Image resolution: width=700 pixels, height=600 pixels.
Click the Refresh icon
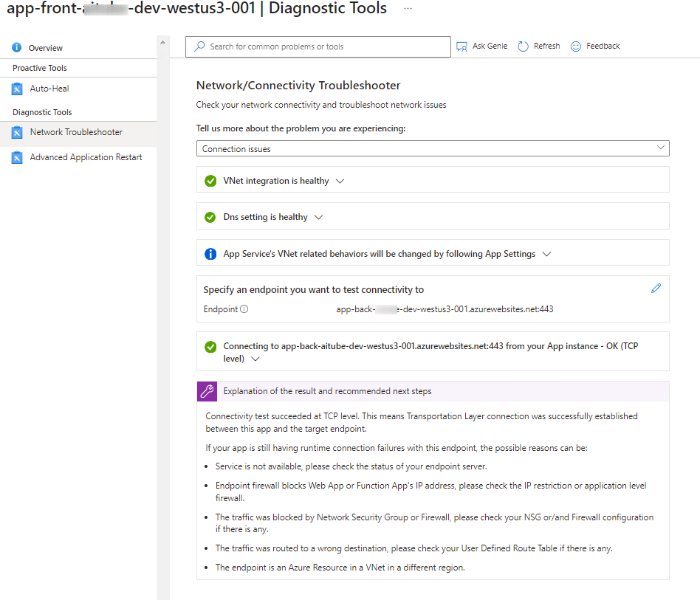click(523, 46)
